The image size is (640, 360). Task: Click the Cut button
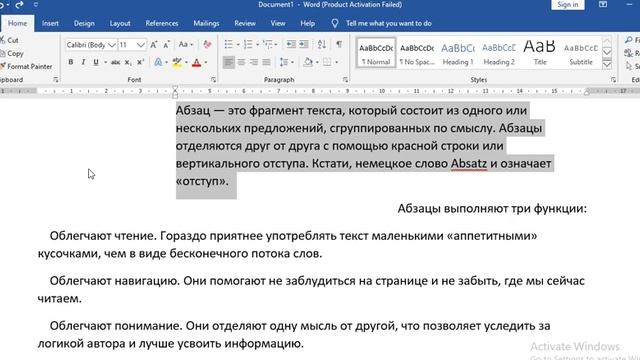9,40
